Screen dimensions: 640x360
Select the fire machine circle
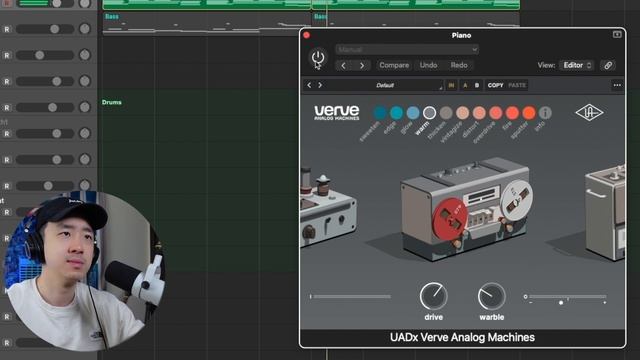coord(512,113)
